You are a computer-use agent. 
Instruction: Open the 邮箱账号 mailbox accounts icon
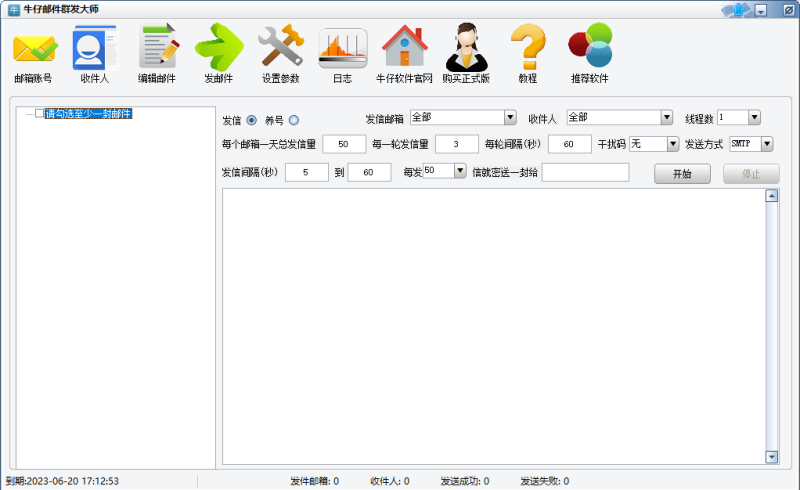(x=34, y=48)
